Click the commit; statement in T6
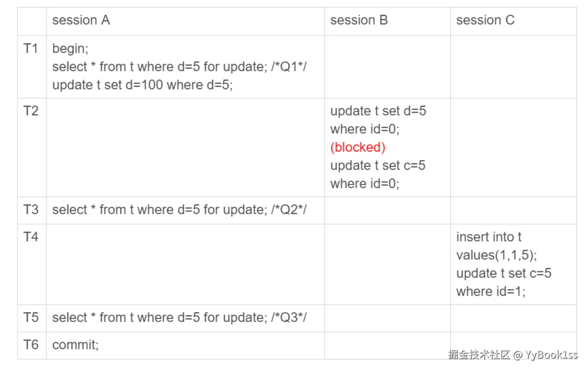 75,345
